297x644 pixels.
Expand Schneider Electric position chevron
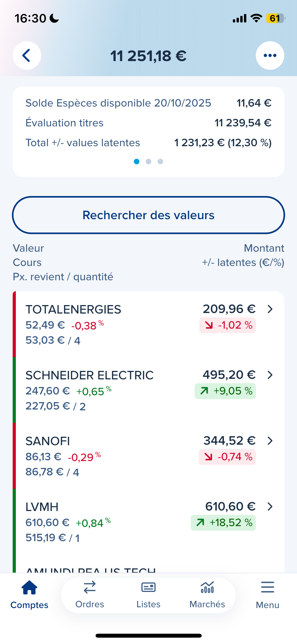coord(270,375)
